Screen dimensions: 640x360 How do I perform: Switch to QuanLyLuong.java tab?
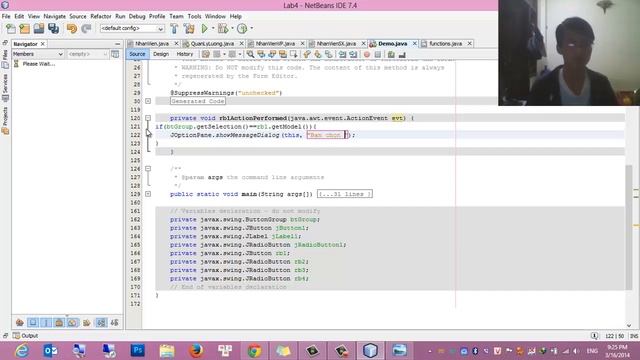tap(212, 43)
